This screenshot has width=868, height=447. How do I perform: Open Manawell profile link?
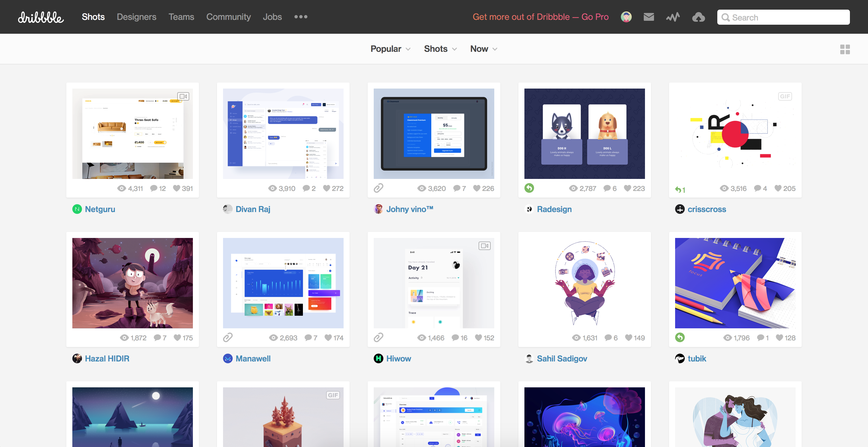coord(253,358)
